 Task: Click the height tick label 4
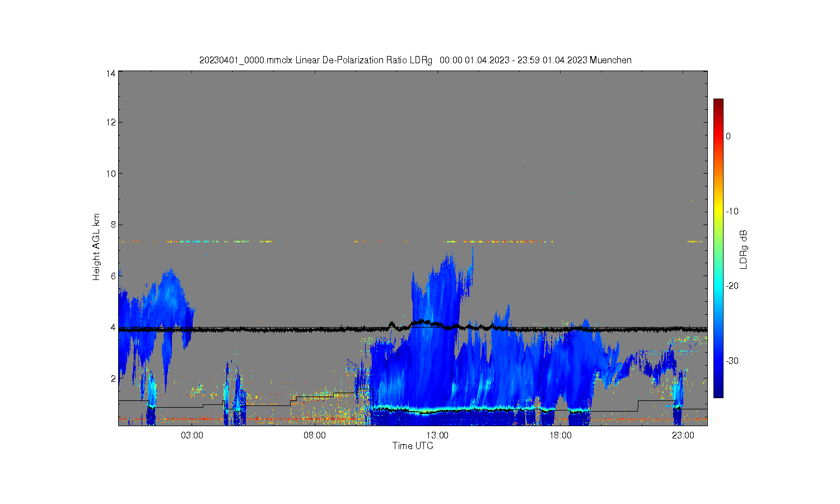[x=113, y=327]
